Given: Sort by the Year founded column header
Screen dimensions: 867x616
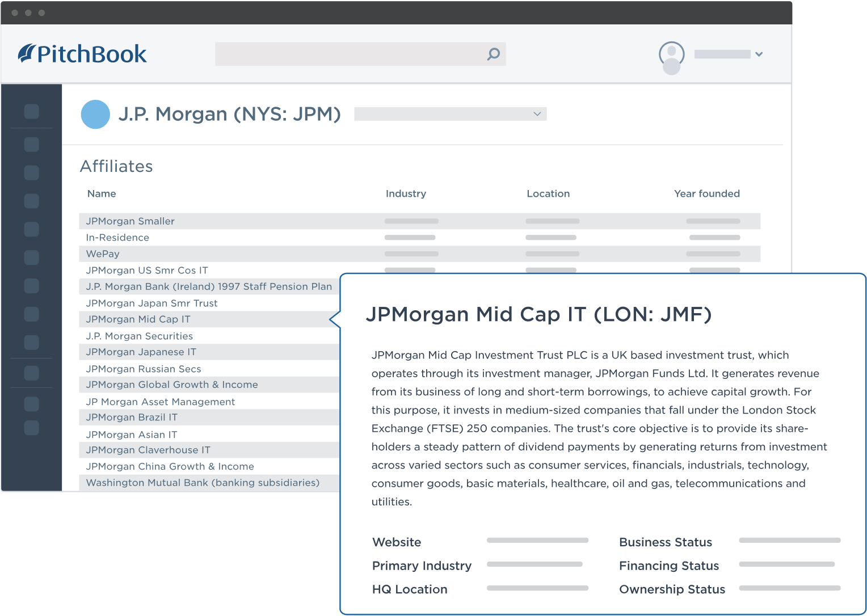Looking at the screenshot, I should tap(706, 193).
